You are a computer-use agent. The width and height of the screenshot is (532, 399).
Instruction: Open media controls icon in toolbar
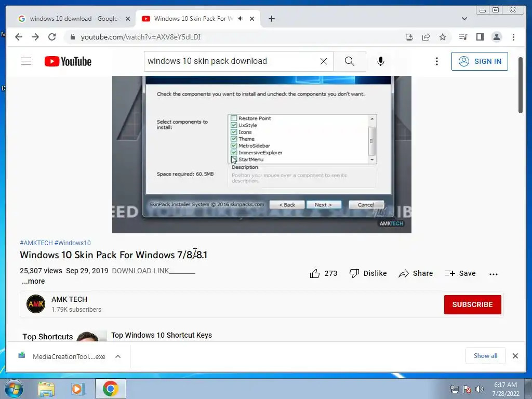pos(463,37)
